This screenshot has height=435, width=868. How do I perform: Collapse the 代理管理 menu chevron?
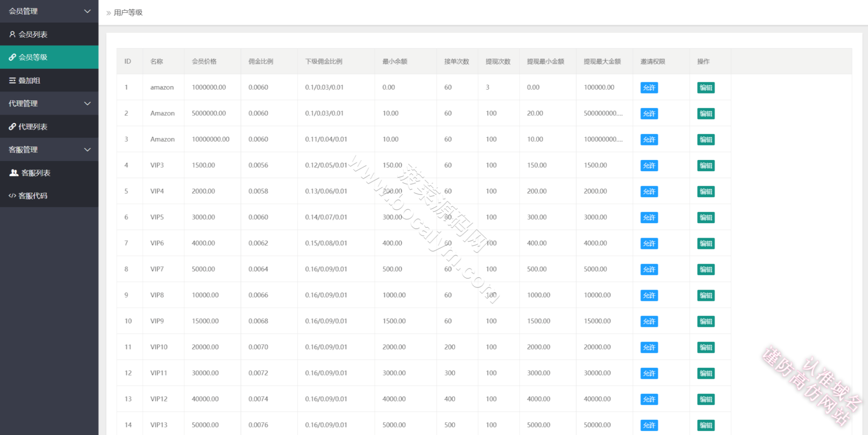tap(87, 103)
